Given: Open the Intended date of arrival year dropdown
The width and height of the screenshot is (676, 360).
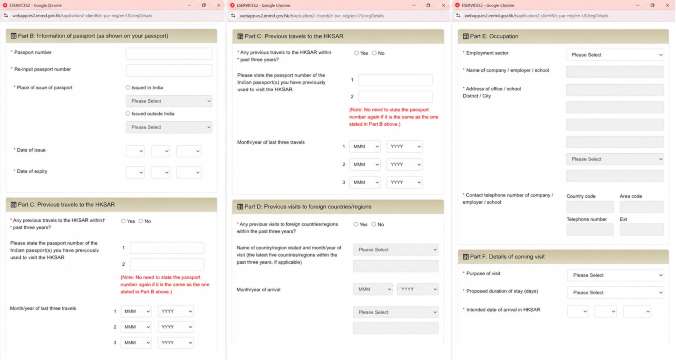Looking at the screenshot, I should (637, 311).
